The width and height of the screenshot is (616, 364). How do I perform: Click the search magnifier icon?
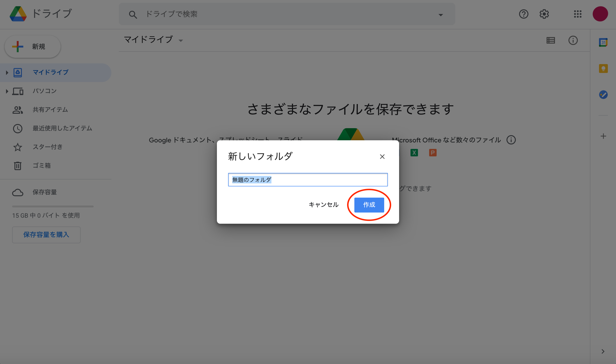point(133,14)
